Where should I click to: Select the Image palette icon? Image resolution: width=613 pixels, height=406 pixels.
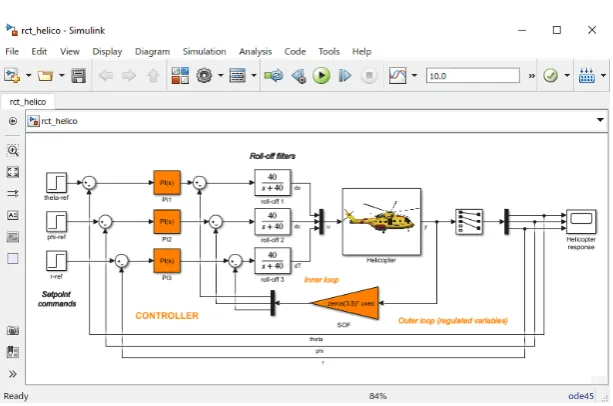click(13, 237)
